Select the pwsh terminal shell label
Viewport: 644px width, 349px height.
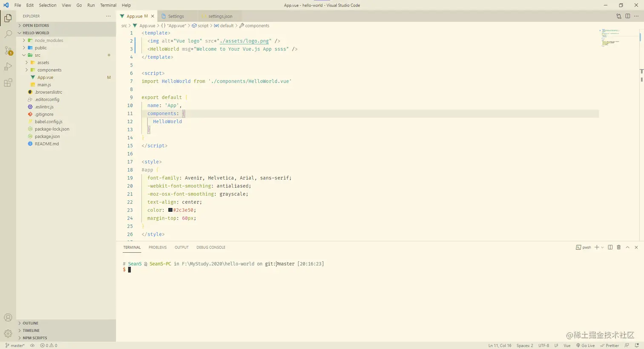point(584,248)
